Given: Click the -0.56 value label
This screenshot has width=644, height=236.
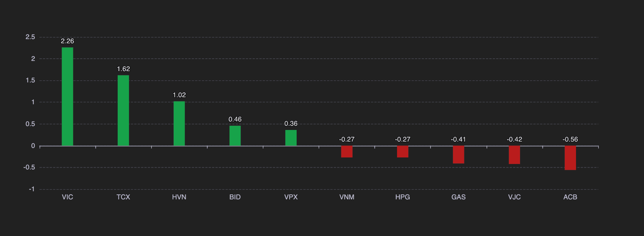Looking at the screenshot, I should (570, 139).
